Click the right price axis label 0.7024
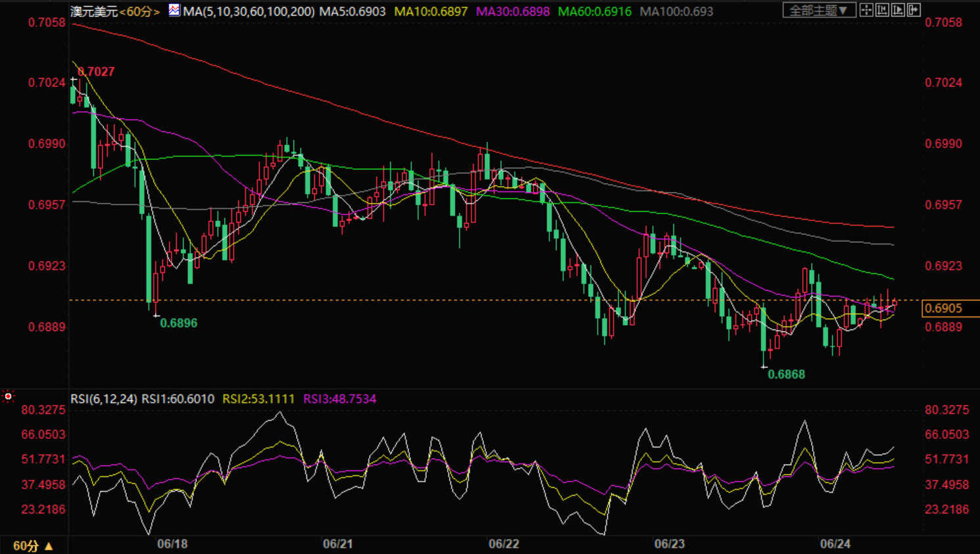This screenshot has height=554, width=980. [x=944, y=82]
